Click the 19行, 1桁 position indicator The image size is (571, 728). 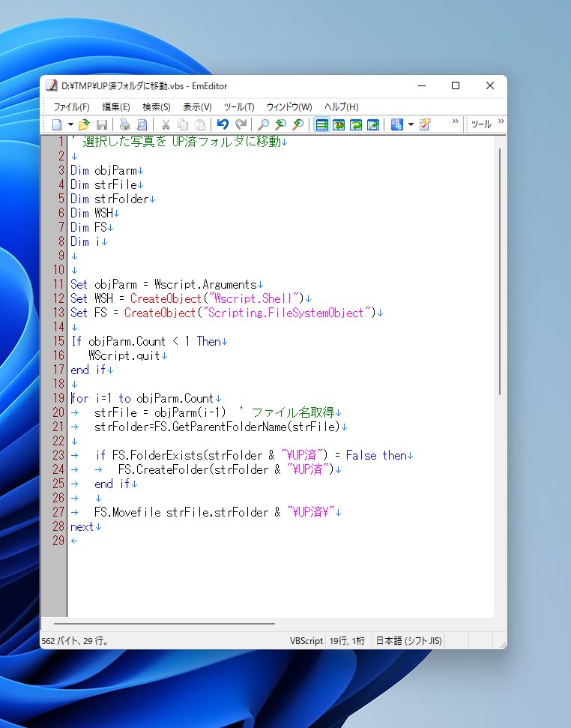pos(348,641)
